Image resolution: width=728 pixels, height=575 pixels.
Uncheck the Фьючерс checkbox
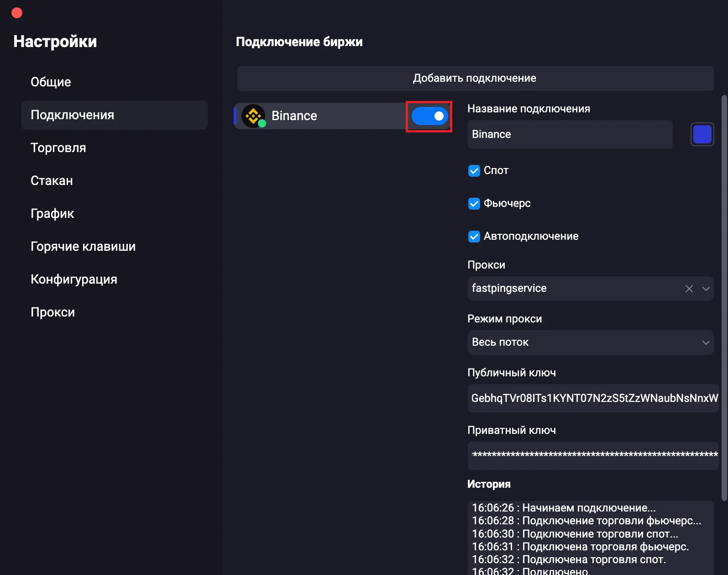point(474,204)
